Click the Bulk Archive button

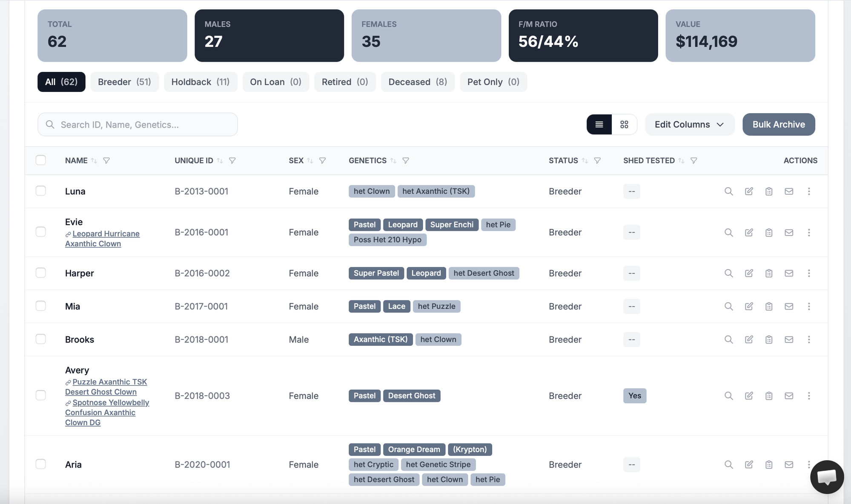778,124
